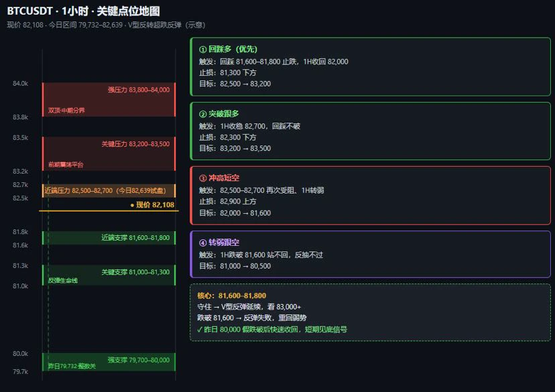Click the highlighted "核心：81,600–81,800" heading
Viewport: 555px width, 392px height.
(232, 296)
